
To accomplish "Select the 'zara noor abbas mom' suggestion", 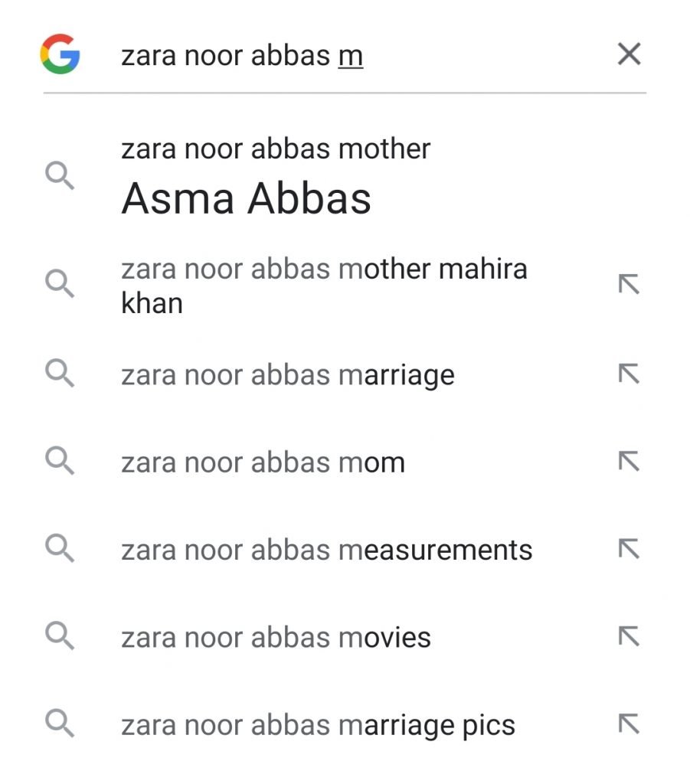I will [x=263, y=462].
